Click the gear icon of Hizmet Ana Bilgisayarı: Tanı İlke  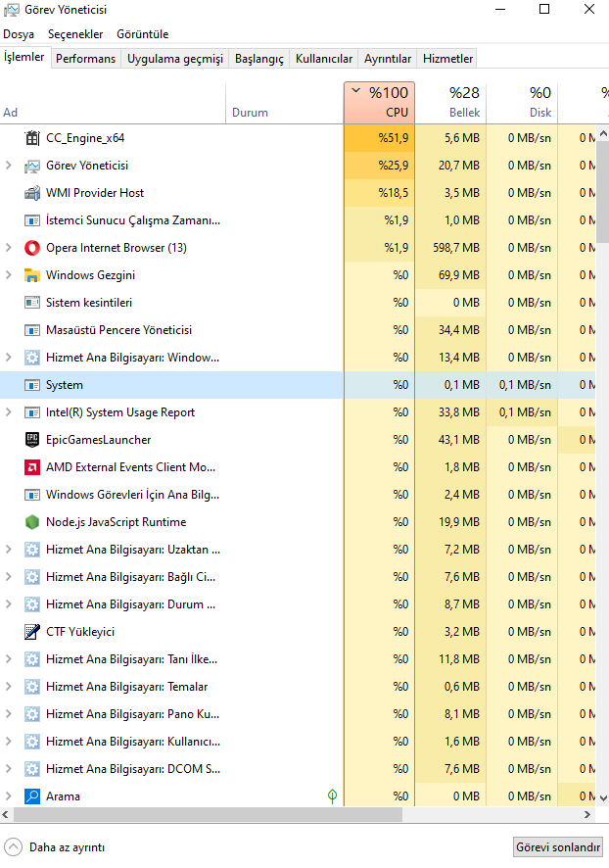pyautogui.click(x=32, y=659)
